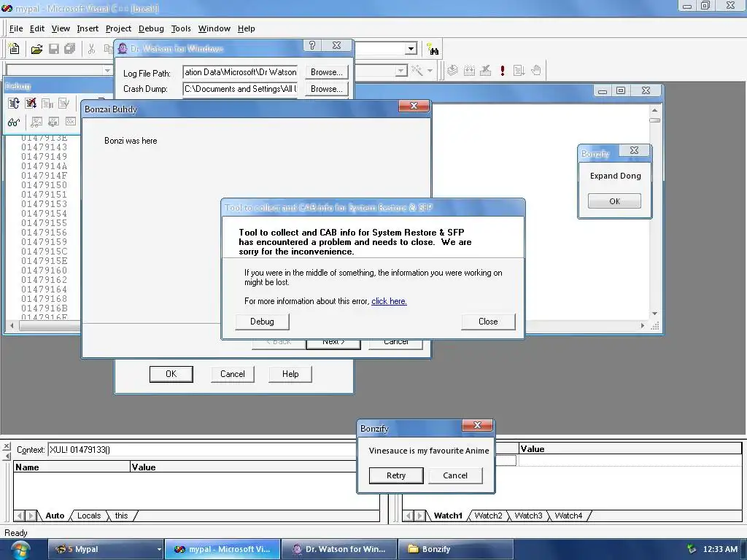Viewport: 747px width, 560px height.
Task: Click Debug in the error report dialog
Action: pyautogui.click(x=262, y=322)
